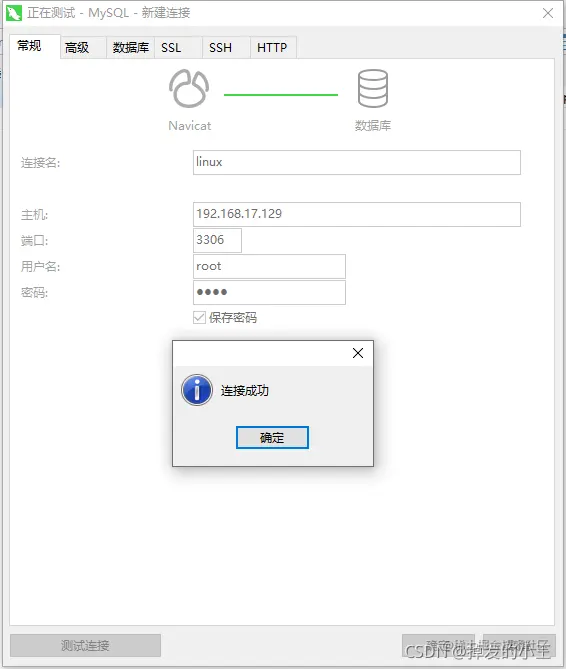The height and width of the screenshot is (669, 566).
Task: Close the New Connection window
Action: coord(548,13)
